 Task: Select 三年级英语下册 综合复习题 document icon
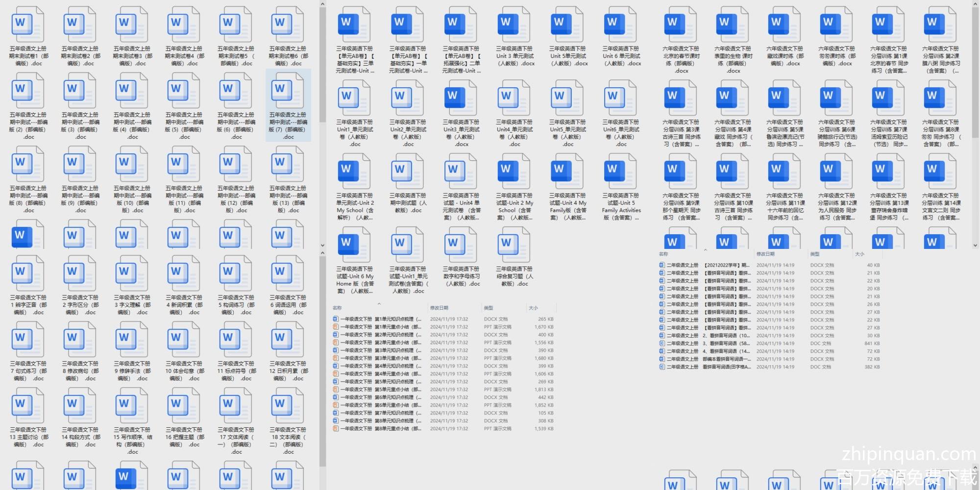tap(514, 245)
